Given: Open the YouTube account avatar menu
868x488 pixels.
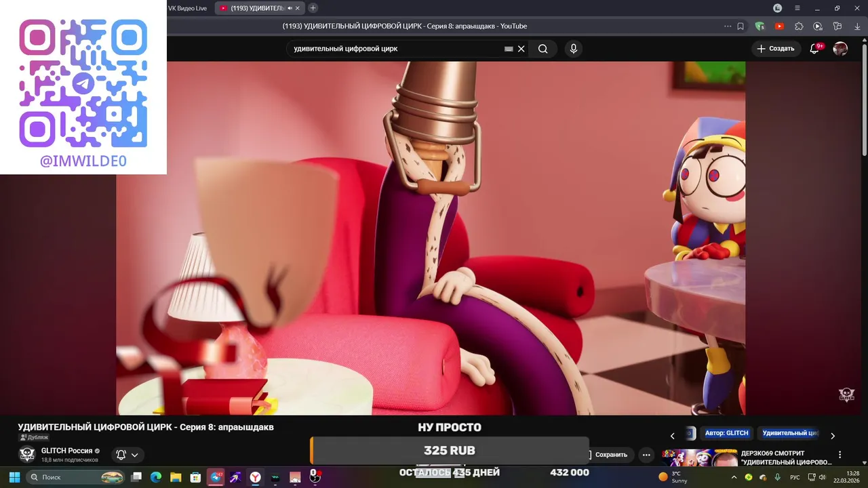Looking at the screenshot, I should 840,49.
